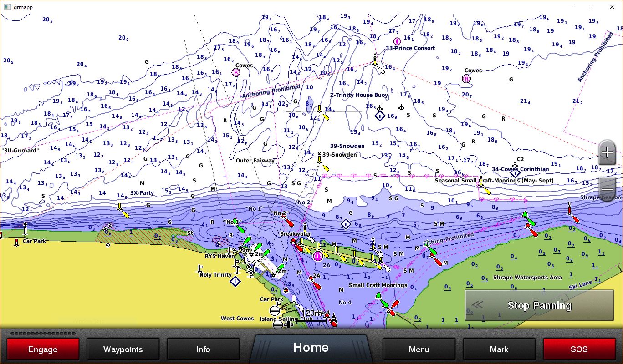Select the Cowes racing mark R symbol
Image resolution: width=623 pixels, height=364 pixels.
point(235,72)
